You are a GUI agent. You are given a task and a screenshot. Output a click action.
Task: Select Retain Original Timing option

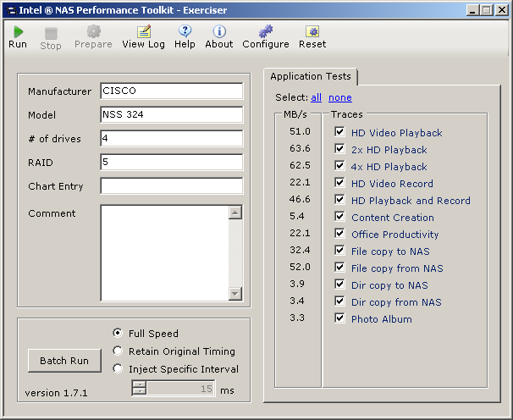(x=118, y=351)
